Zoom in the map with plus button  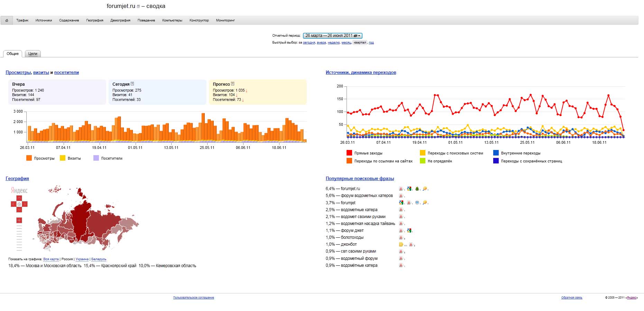coord(19,220)
